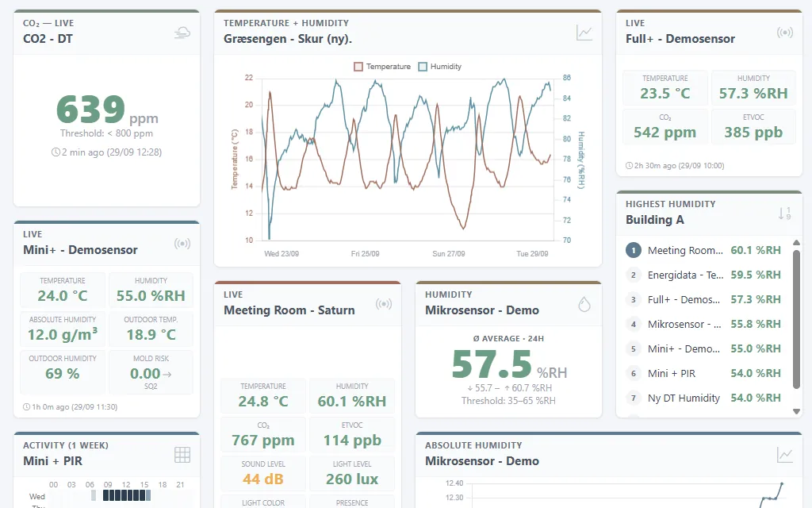The width and height of the screenshot is (812, 508).
Task: Toggle the Humidity series in chart legend
Action: [x=439, y=67]
